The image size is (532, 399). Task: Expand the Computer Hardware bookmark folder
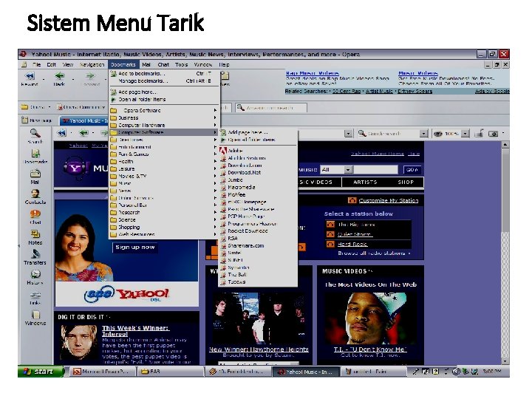click(163, 125)
